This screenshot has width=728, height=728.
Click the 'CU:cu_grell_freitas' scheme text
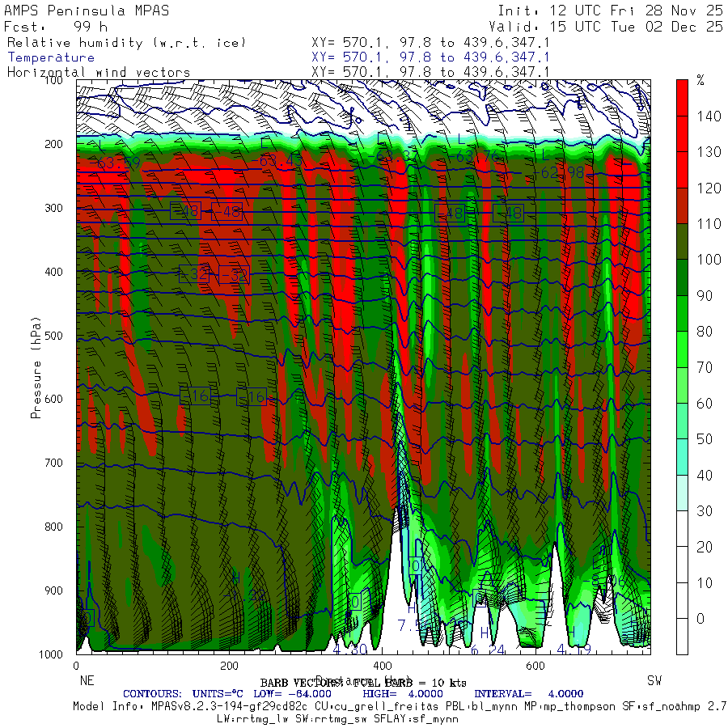[376, 707]
